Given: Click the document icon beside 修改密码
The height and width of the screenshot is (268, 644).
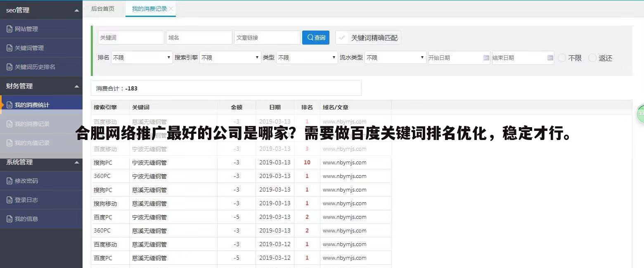Looking at the screenshot, I should pyautogui.click(x=9, y=181).
